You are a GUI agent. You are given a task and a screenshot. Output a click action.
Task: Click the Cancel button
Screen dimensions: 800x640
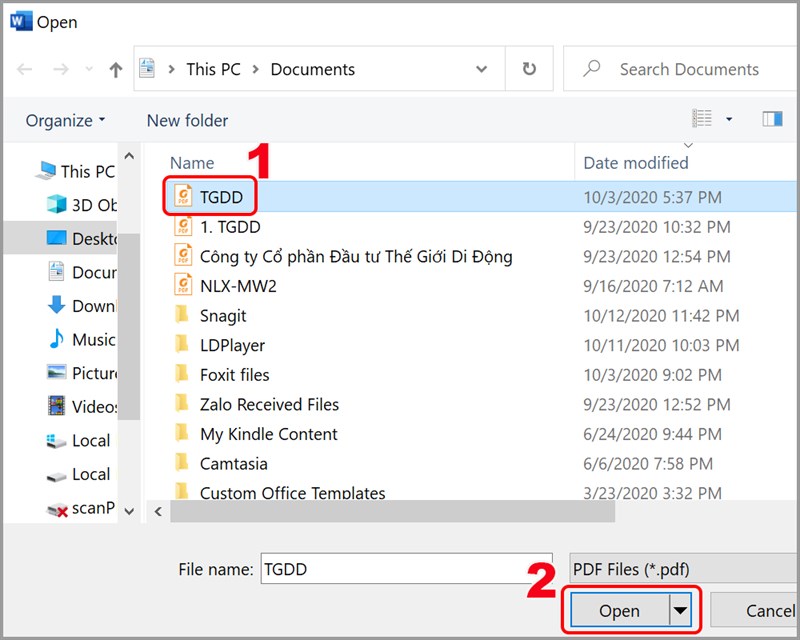(x=755, y=610)
